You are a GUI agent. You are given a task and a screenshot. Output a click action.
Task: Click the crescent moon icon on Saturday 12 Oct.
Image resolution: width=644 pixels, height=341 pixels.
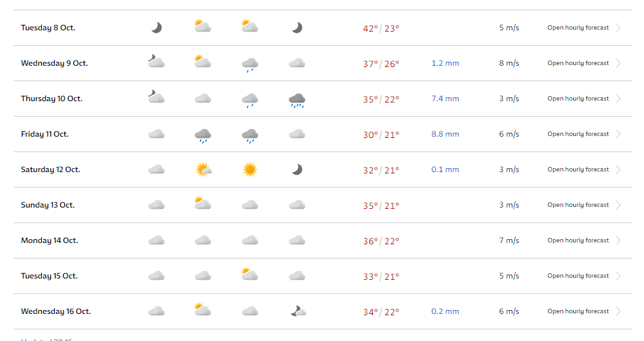(297, 170)
